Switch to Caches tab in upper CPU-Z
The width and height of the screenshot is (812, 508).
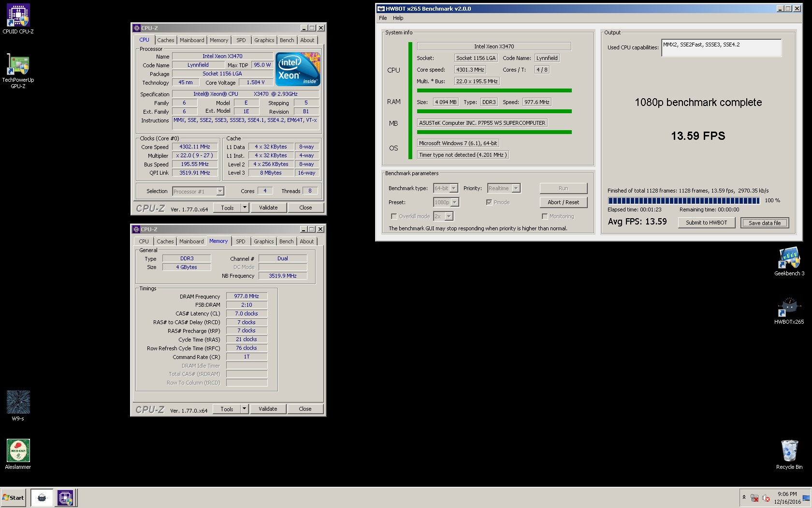pyautogui.click(x=166, y=40)
